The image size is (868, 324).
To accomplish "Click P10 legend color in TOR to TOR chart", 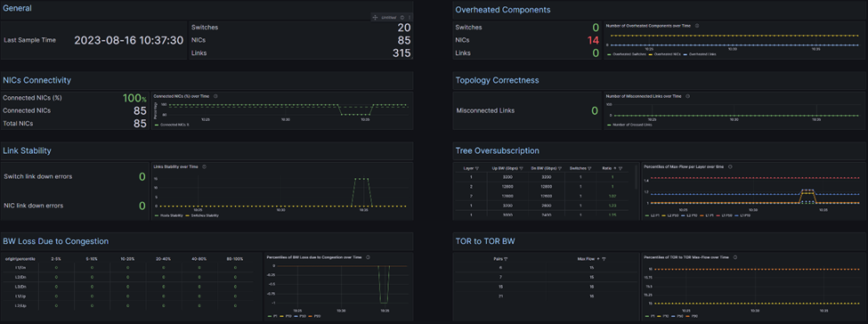I will coord(660,316).
